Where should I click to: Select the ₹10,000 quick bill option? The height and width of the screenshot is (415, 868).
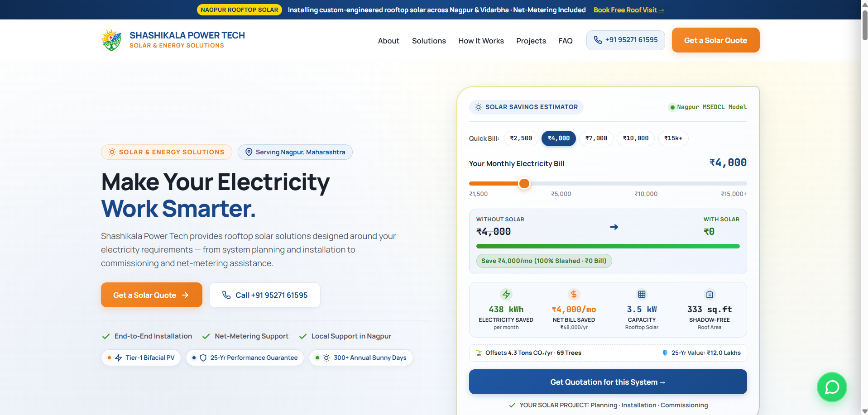[636, 138]
